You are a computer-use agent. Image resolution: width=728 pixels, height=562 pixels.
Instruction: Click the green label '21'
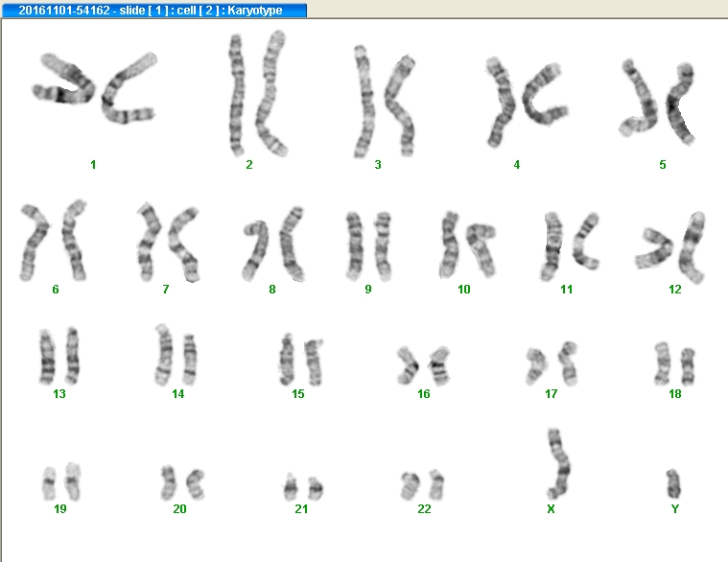pyautogui.click(x=301, y=509)
